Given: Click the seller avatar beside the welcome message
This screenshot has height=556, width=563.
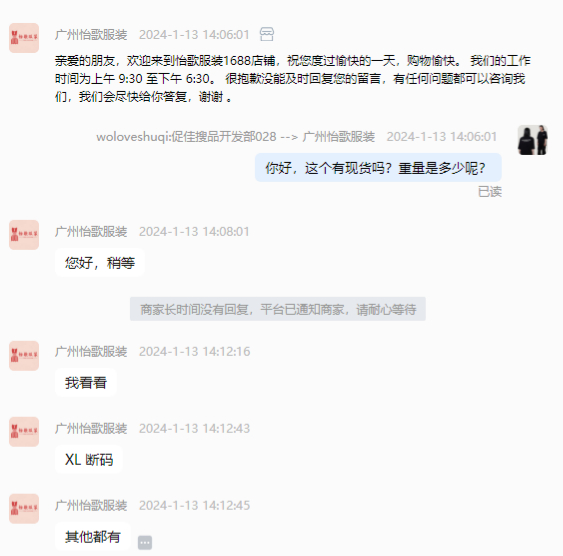Looking at the screenshot, I should pos(24,38).
